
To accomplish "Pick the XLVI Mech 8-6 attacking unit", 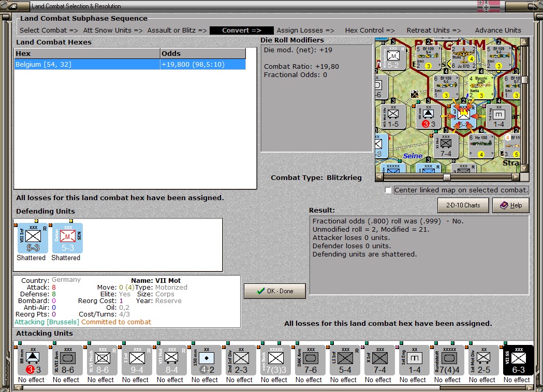I will [102, 360].
